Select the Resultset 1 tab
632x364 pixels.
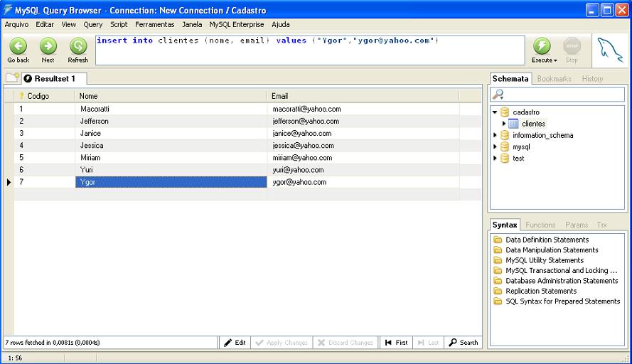click(54, 79)
